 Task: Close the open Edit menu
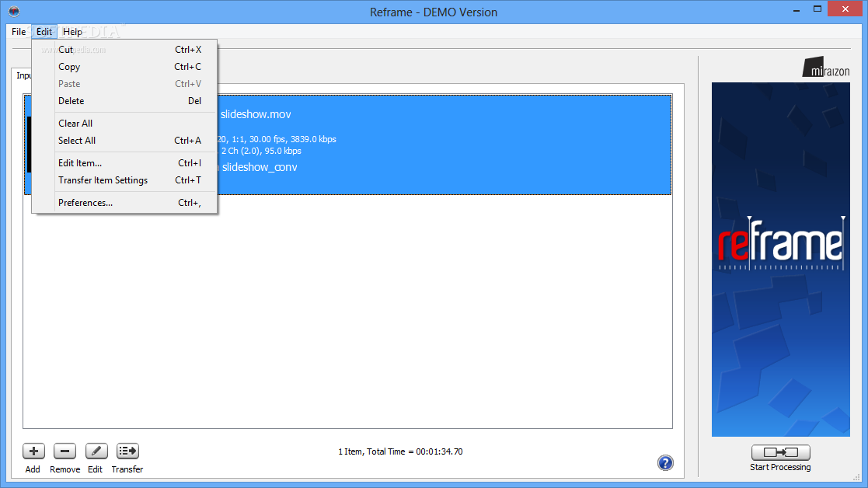(x=44, y=32)
